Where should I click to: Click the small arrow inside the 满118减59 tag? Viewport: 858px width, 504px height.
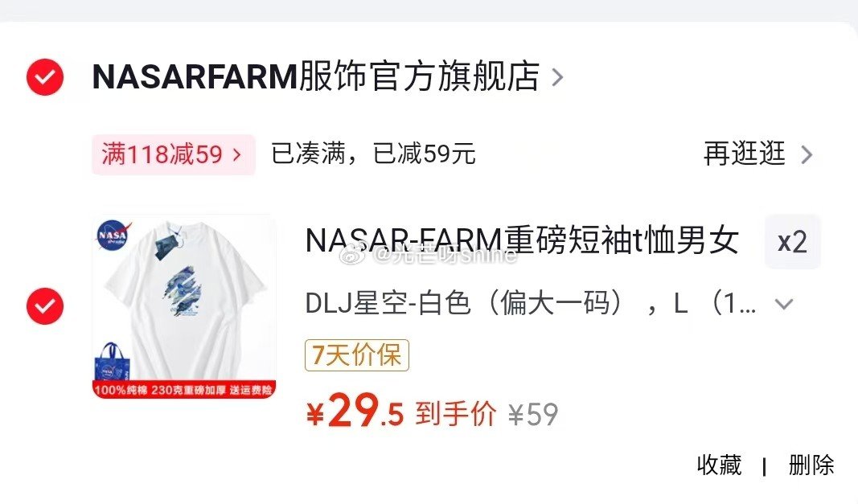tap(237, 155)
